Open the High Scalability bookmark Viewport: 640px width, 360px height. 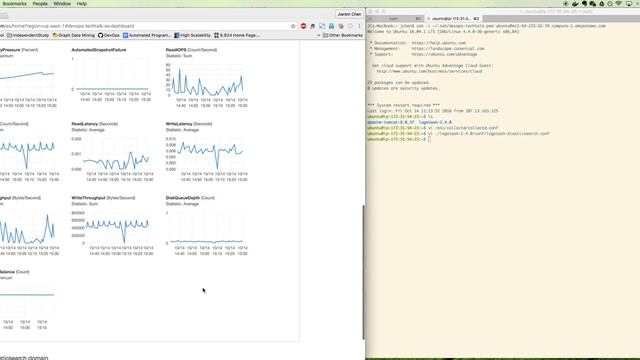click(192, 36)
